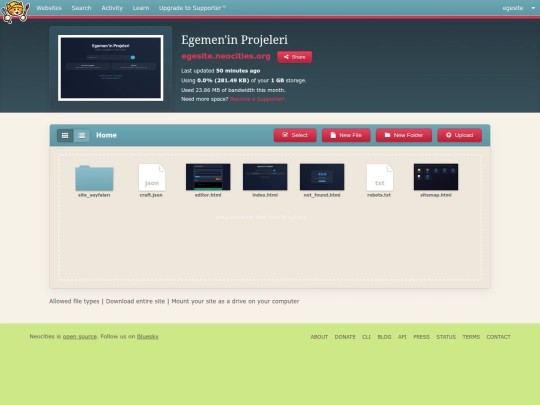The image size is (540, 405).
Task: Click the Share button
Action: [295, 57]
